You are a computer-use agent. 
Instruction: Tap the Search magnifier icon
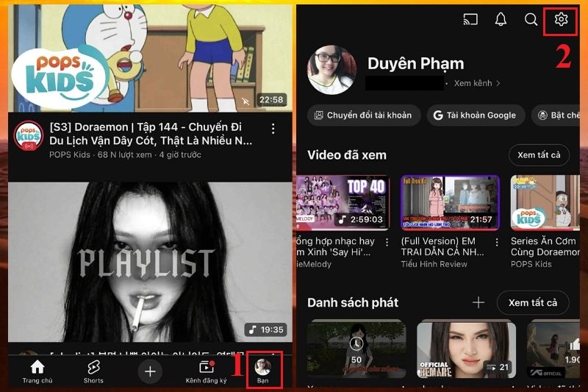[531, 19]
